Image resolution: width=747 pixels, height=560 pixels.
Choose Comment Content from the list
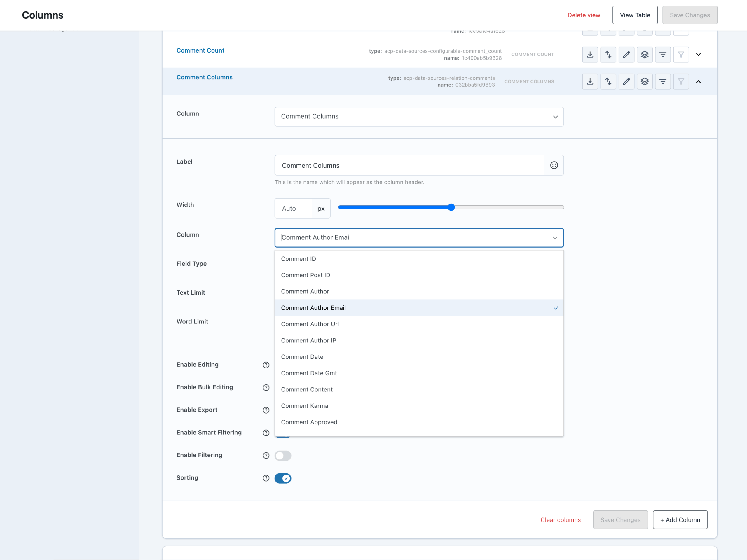coord(307,389)
